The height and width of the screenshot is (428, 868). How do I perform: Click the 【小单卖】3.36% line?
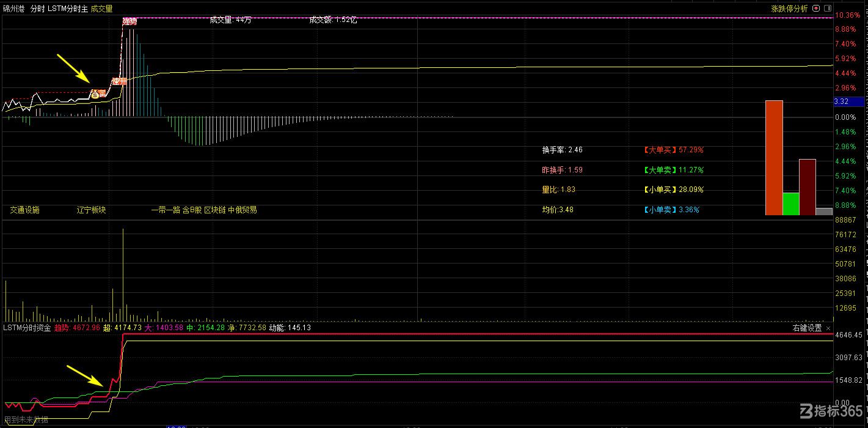coord(672,210)
